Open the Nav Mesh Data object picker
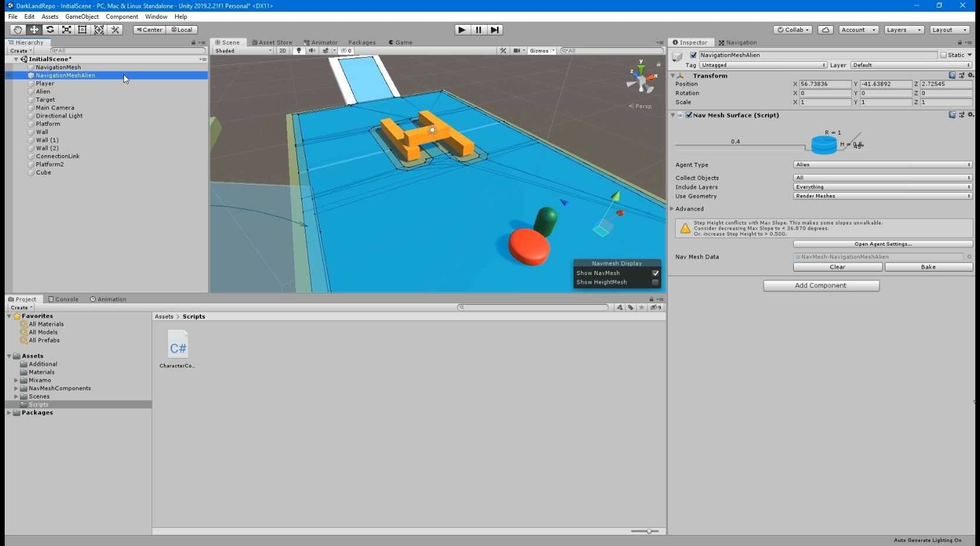Screen dimensions: 980x546 tap(969, 257)
